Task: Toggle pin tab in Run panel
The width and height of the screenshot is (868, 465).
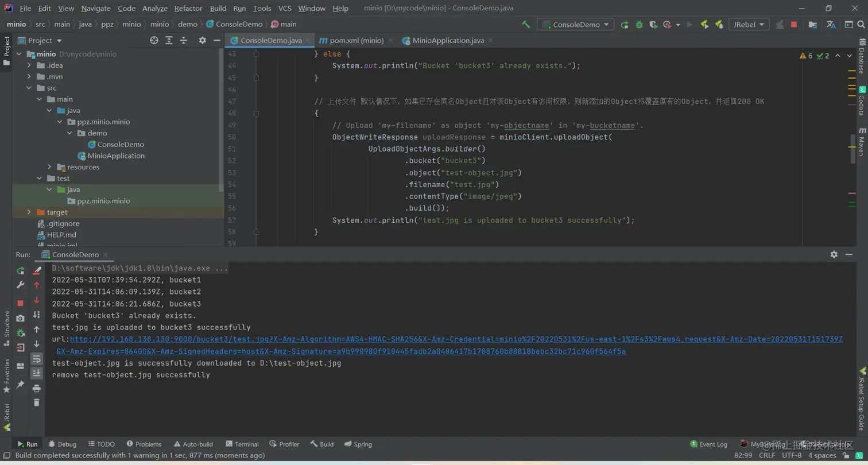Action: [x=21, y=384]
